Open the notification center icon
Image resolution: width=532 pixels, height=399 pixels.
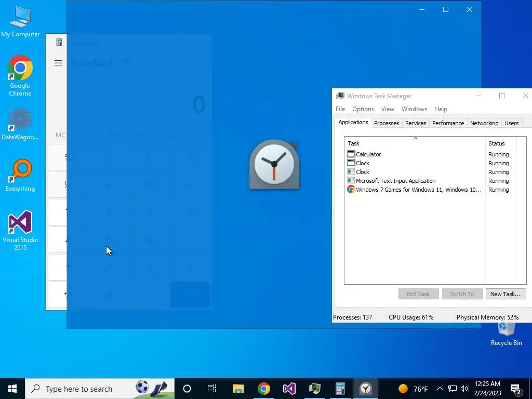click(x=516, y=389)
